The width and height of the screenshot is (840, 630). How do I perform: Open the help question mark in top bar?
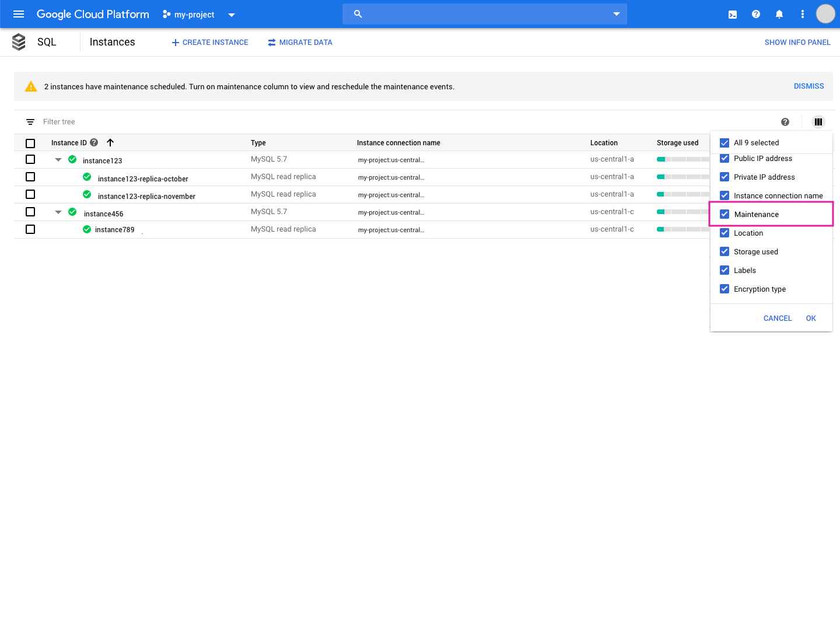pyautogui.click(x=756, y=14)
